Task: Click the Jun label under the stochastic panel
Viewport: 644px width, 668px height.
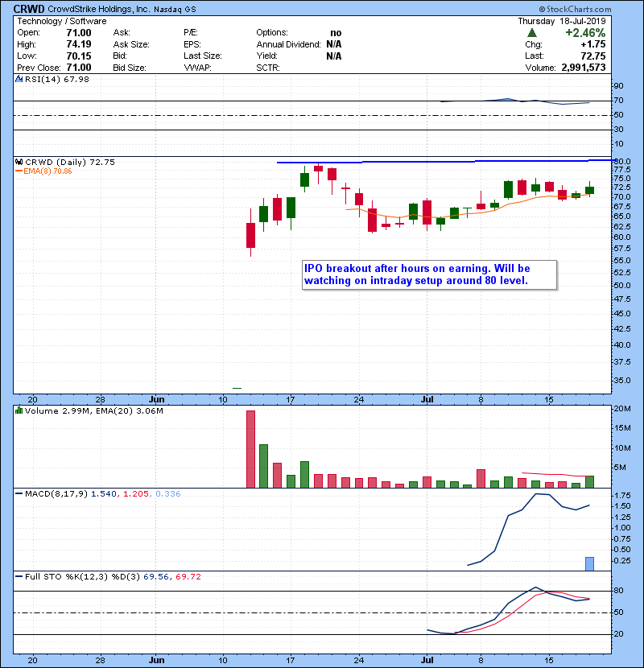Action: coord(157,660)
